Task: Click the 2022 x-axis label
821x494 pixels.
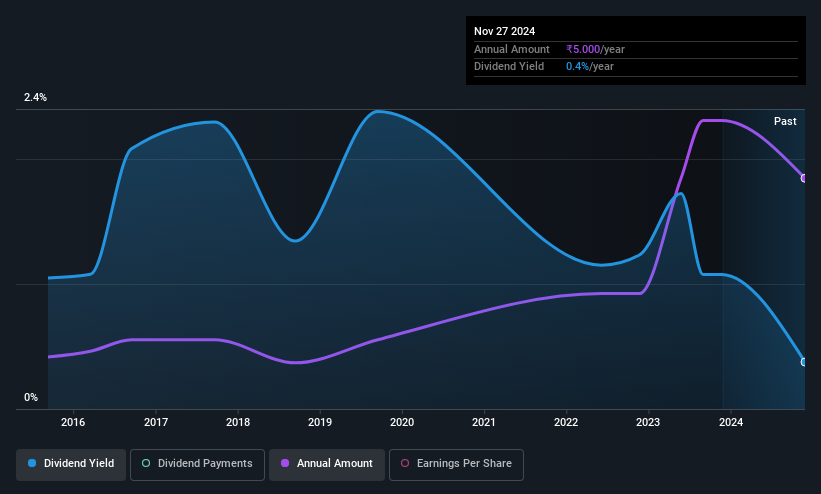Action: tap(566, 422)
